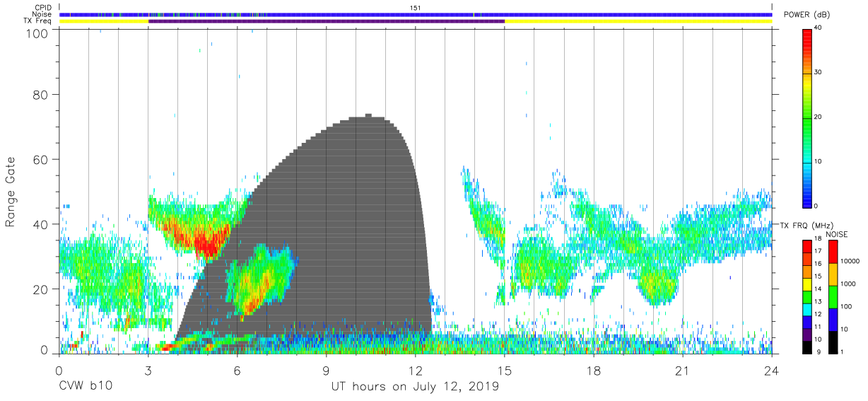Click the purple segment of TX Freq strip
The image size is (868, 401).
tap(327, 21)
